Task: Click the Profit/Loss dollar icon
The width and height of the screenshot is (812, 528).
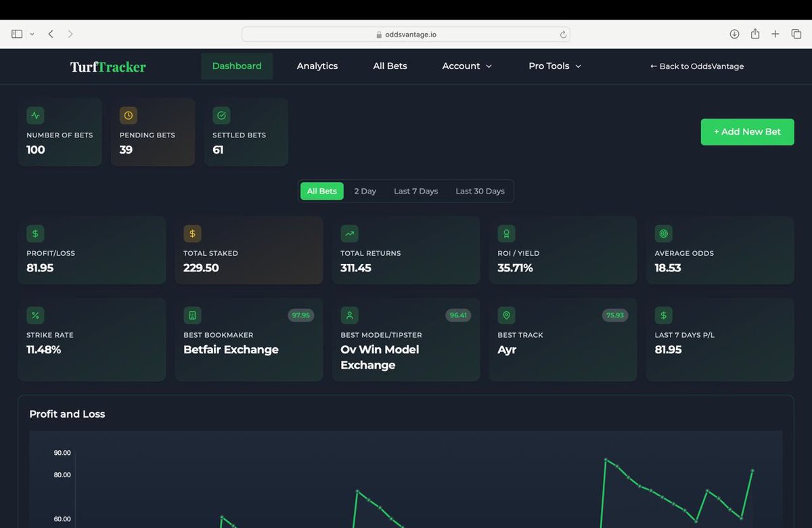Action: click(x=35, y=234)
